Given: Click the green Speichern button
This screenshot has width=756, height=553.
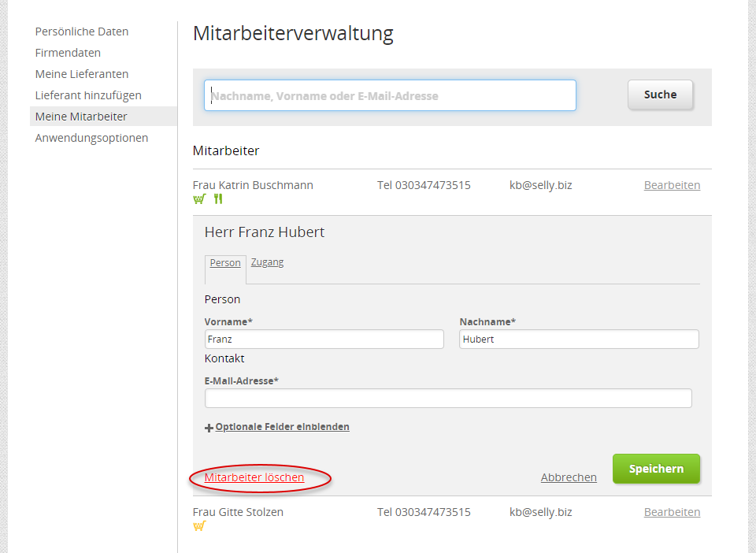Looking at the screenshot, I should click(x=656, y=469).
